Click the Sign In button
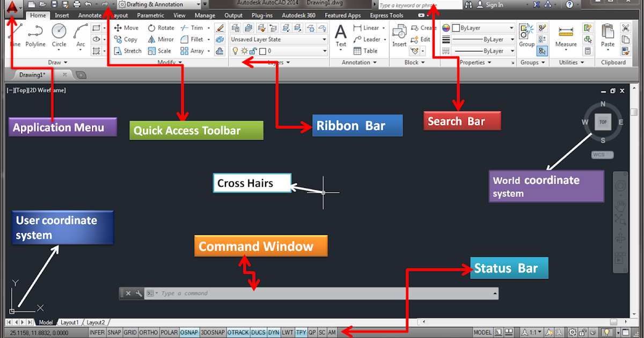The width and height of the screenshot is (644, 338). coord(491,5)
